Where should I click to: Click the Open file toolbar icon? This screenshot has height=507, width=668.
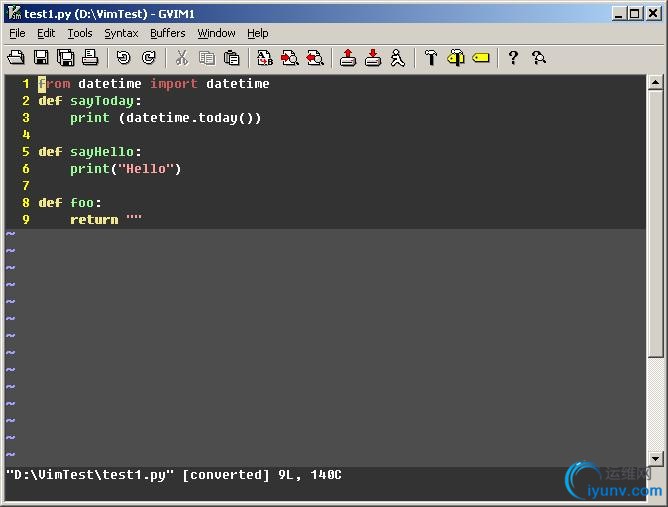pyautogui.click(x=16, y=58)
